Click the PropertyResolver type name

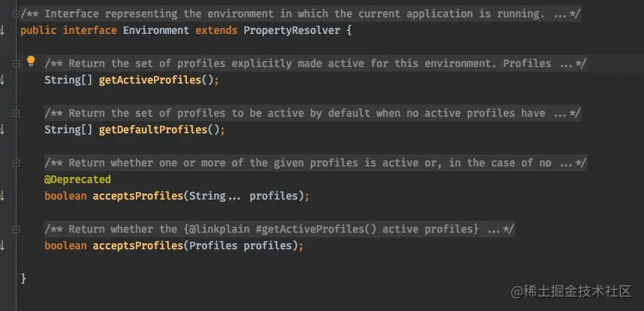(292, 30)
